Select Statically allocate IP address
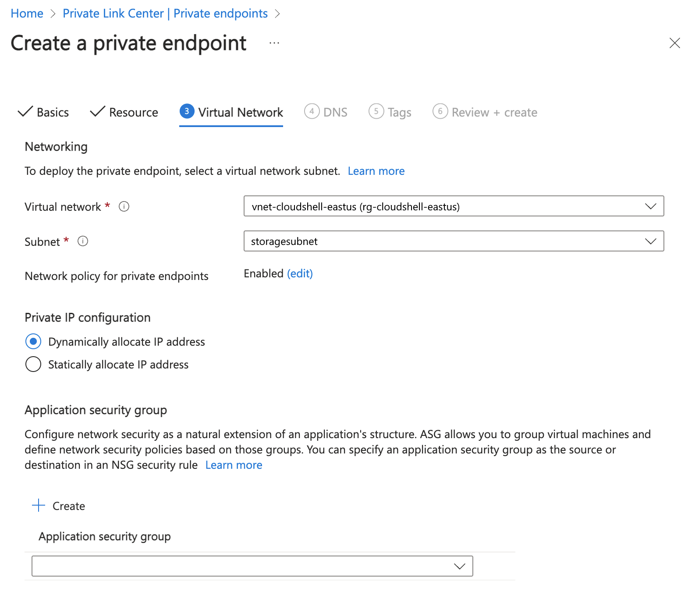Screen dimensions: 688x616 click(x=33, y=364)
